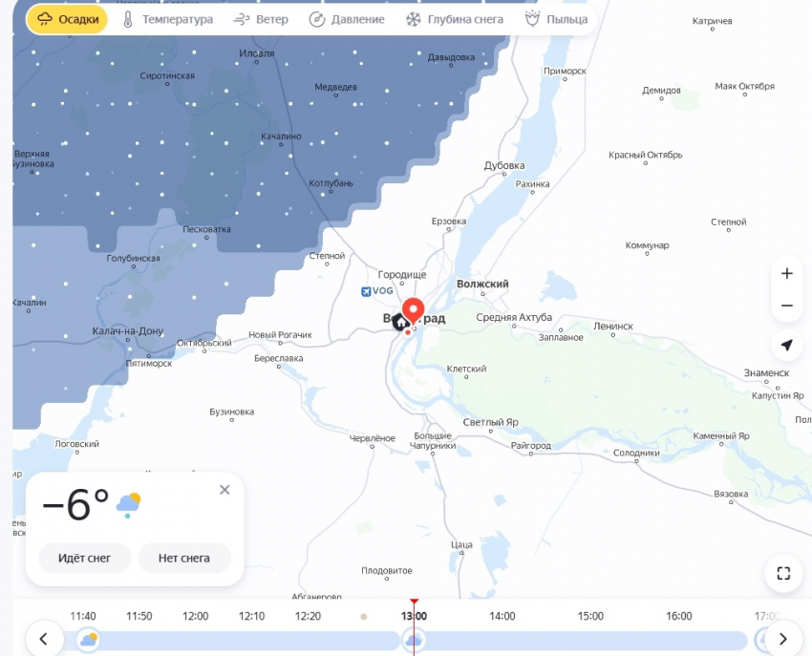The height and width of the screenshot is (656, 812).
Task: Jump to 16:00 on the timeline
Action: click(678, 616)
